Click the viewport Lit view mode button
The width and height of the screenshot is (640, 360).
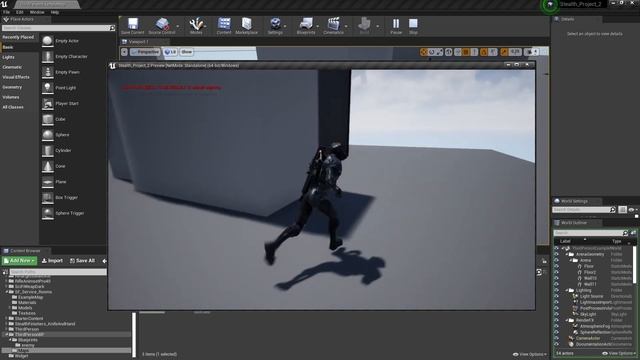[170, 52]
